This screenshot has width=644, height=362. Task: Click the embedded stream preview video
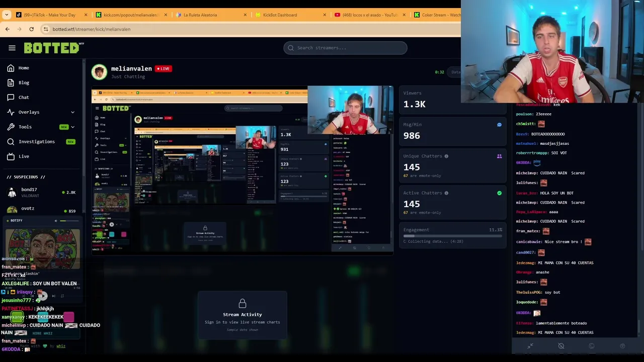242,170
